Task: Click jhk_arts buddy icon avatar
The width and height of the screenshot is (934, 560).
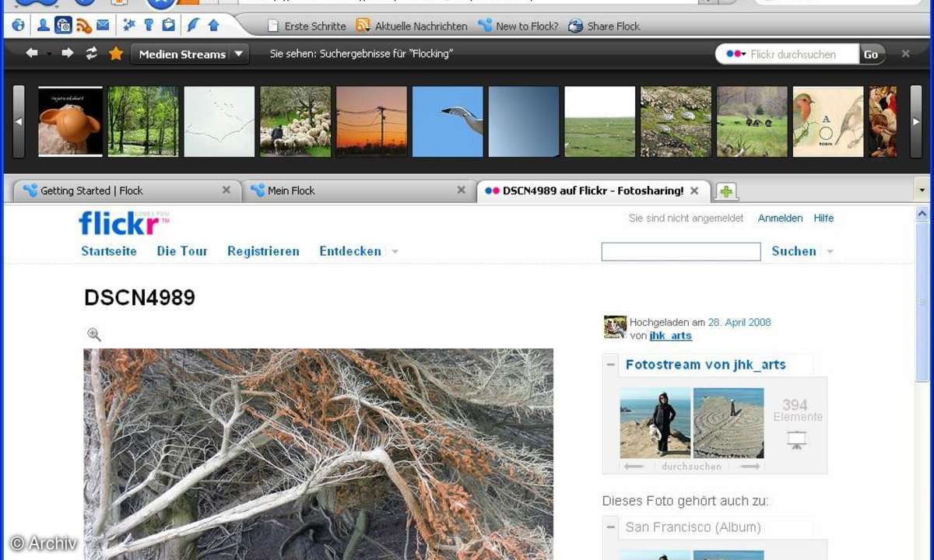Action: coord(615,327)
